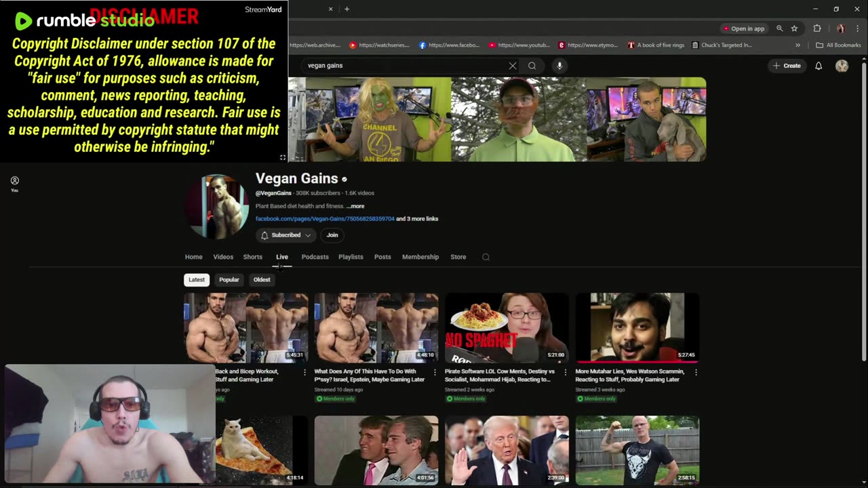
Task: Click the Vegan Gains channel avatar
Action: point(217,207)
